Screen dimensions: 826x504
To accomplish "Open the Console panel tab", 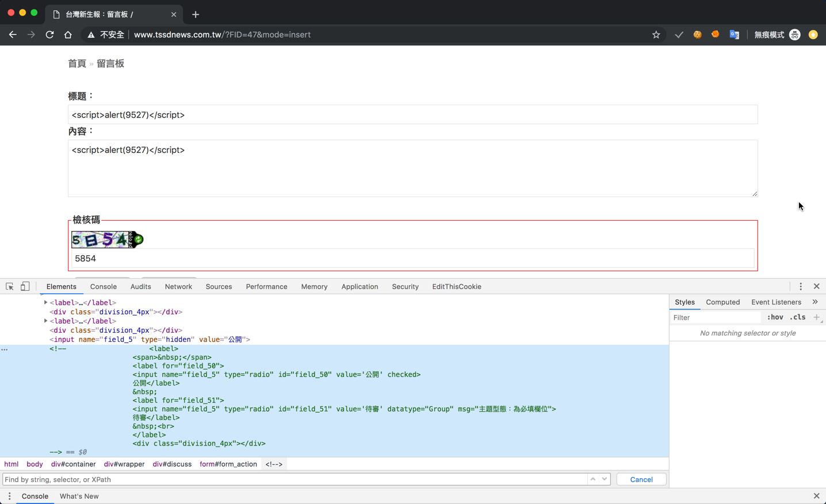I will tap(104, 287).
